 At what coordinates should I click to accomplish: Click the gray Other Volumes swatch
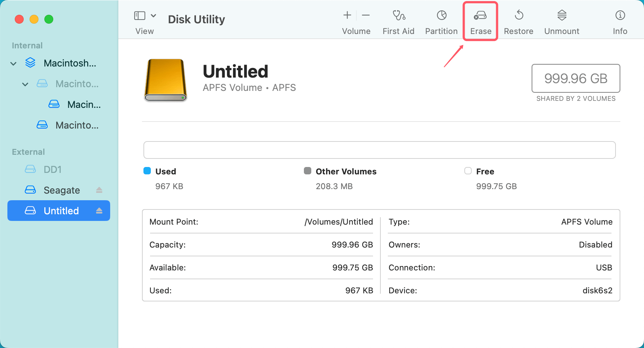[x=308, y=171]
